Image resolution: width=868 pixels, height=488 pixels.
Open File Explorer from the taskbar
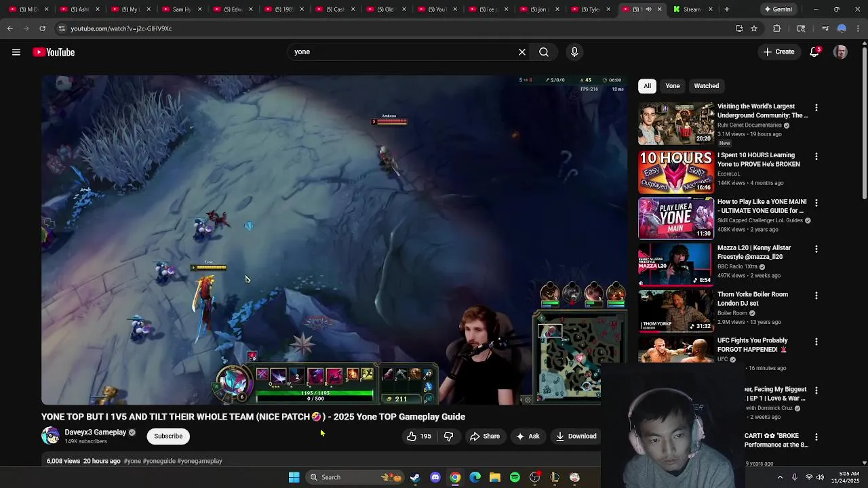coord(495,477)
